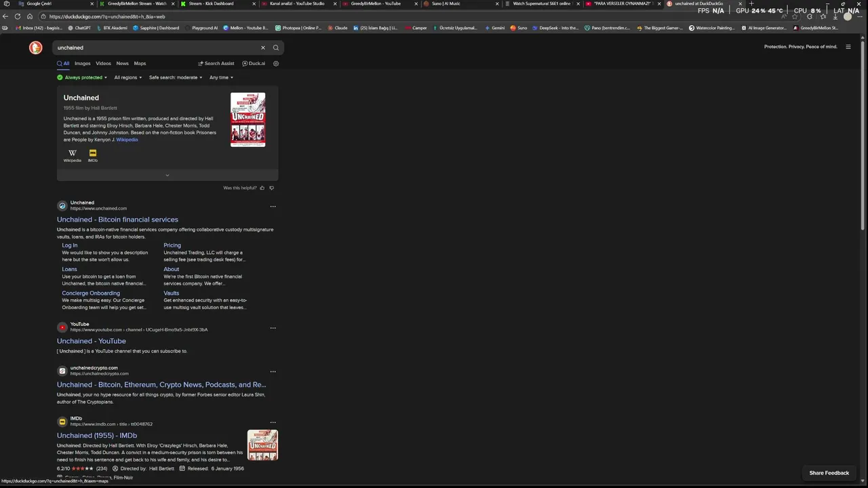868x488 pixels.
Task: Click into the unchained search input
Action: 156,47
